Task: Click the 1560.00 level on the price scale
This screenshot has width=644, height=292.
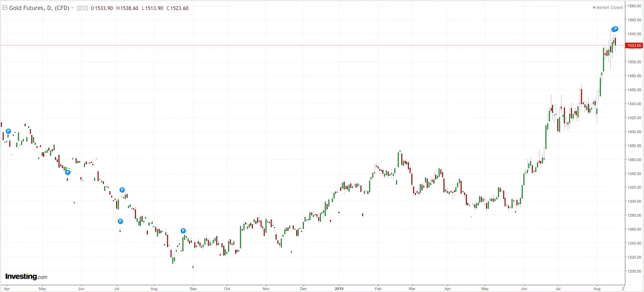Action: (634, 20)
